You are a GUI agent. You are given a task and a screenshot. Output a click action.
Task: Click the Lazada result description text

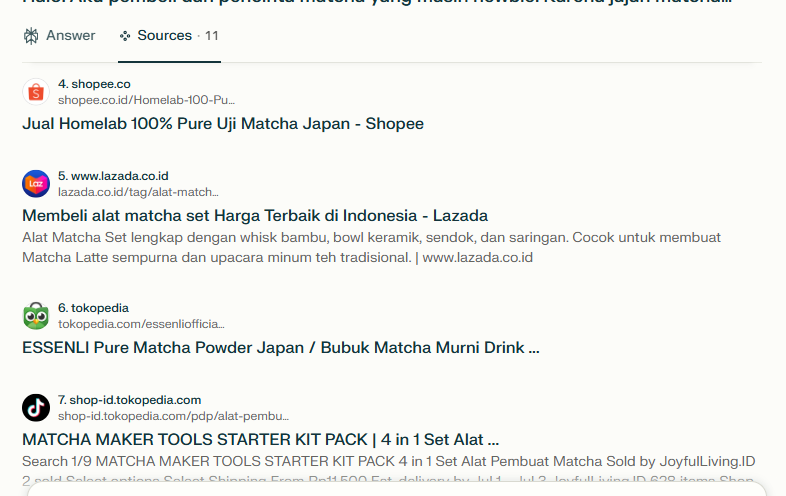(x=370, y=248)
